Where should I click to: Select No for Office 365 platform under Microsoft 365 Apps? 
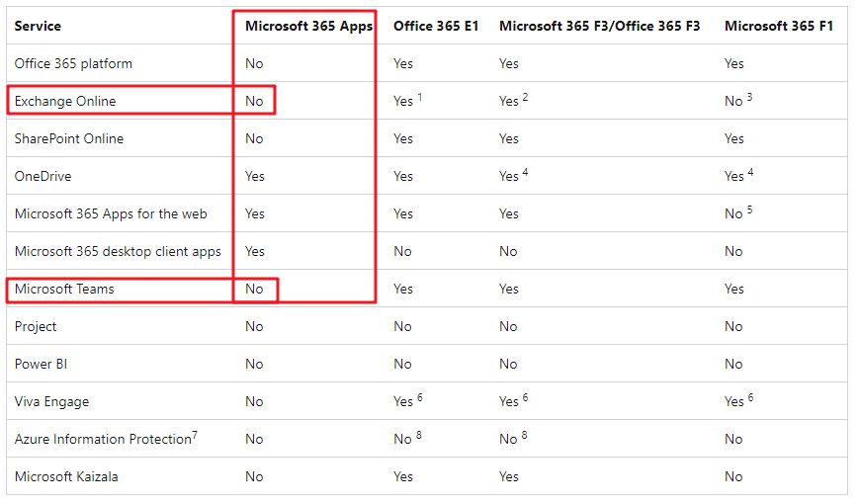(254, 63)
